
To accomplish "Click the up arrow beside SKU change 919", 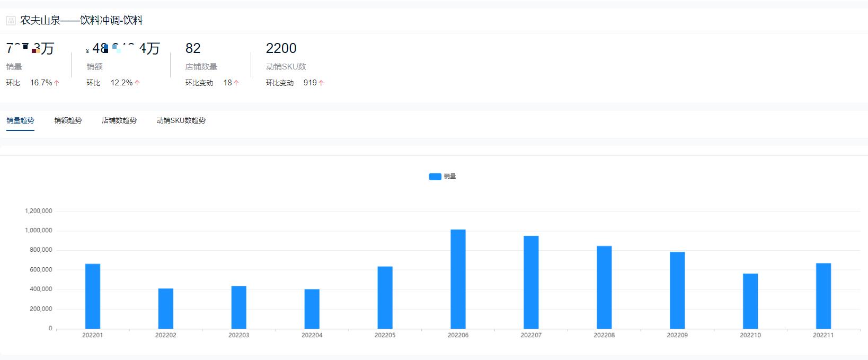I will coord(321,83).
